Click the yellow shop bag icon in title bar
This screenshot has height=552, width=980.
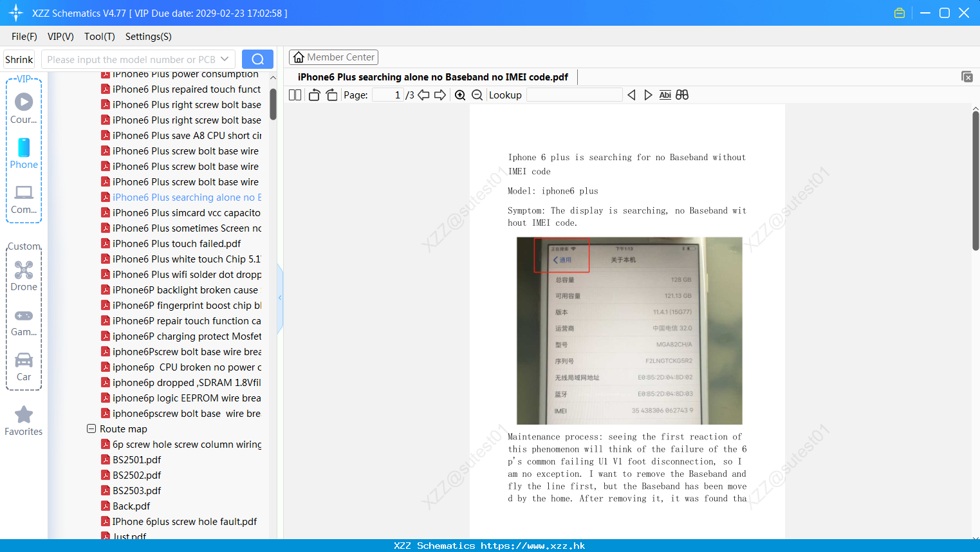[900, 13]
